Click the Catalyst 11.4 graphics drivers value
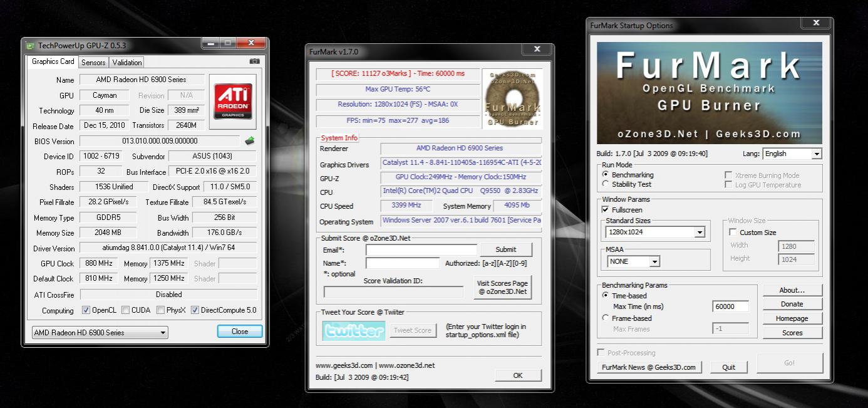Image resolution: width=868 pixels, height=408 pixels. (461, 163)
